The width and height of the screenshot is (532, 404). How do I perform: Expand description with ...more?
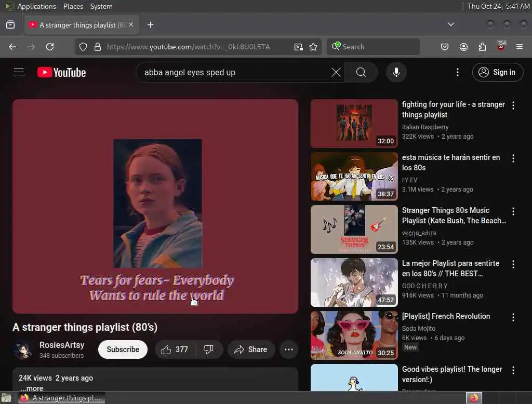coord(32,388)
